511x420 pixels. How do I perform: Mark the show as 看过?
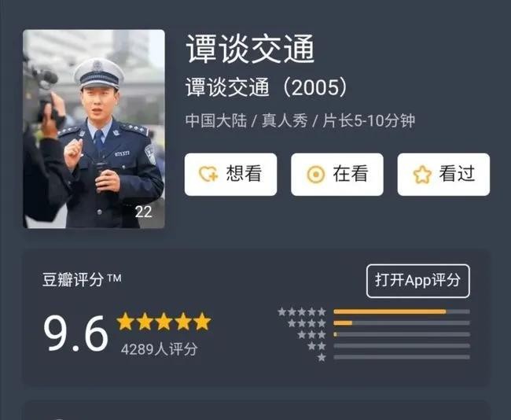click(443, 175)
